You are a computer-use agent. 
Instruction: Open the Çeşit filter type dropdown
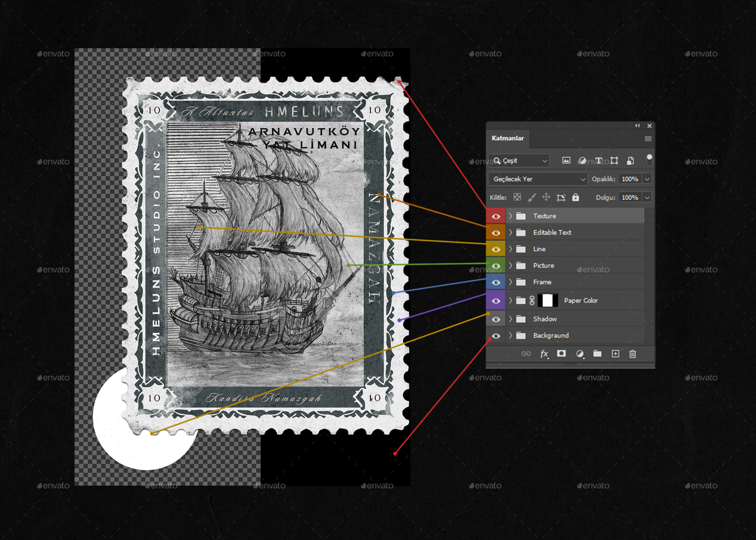[519, 161]
